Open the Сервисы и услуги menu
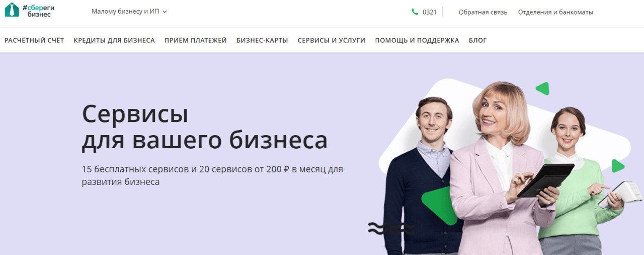Viewport: 644px width, 255px height. [332, 40]
